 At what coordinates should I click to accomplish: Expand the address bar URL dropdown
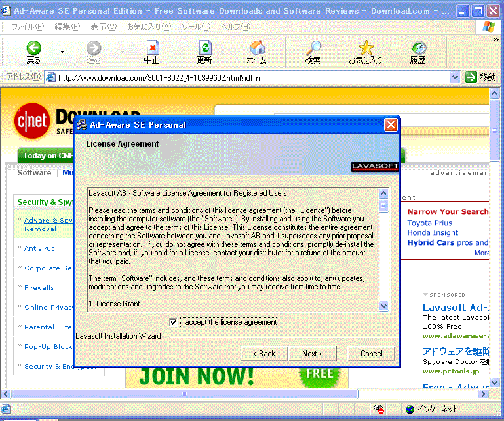coord(455,77)
